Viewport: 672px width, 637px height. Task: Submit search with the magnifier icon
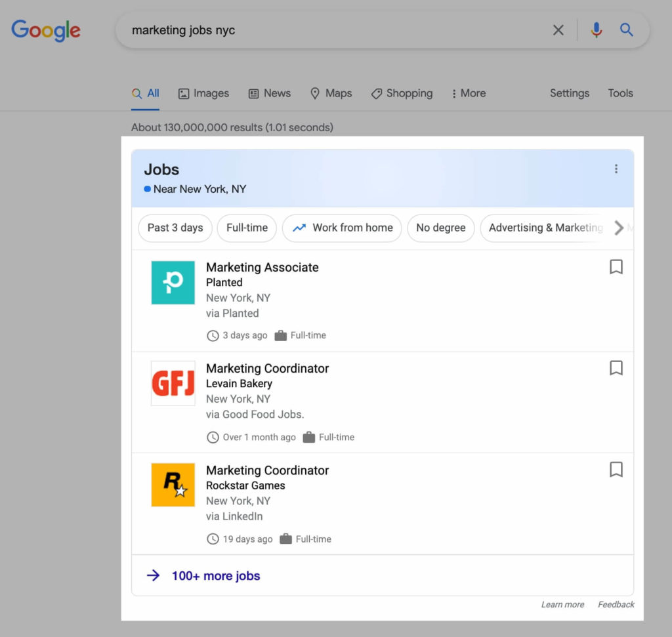tap(626, 30)
